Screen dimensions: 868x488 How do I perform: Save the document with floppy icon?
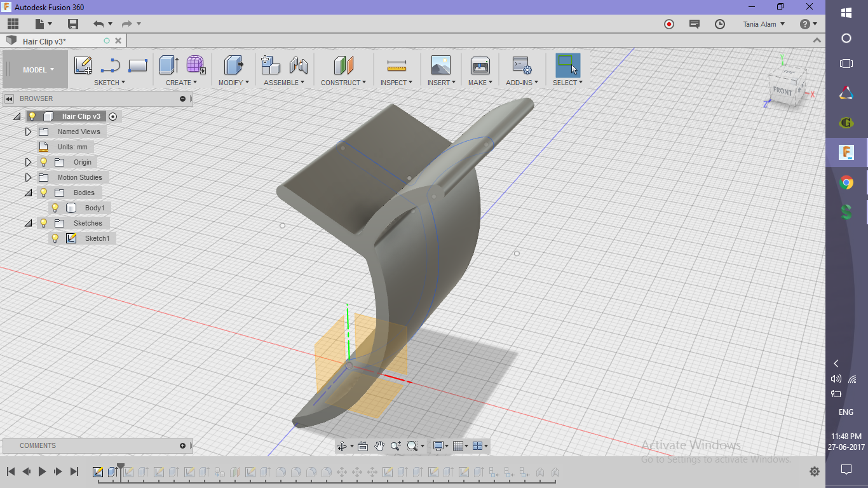coord(73,24)
